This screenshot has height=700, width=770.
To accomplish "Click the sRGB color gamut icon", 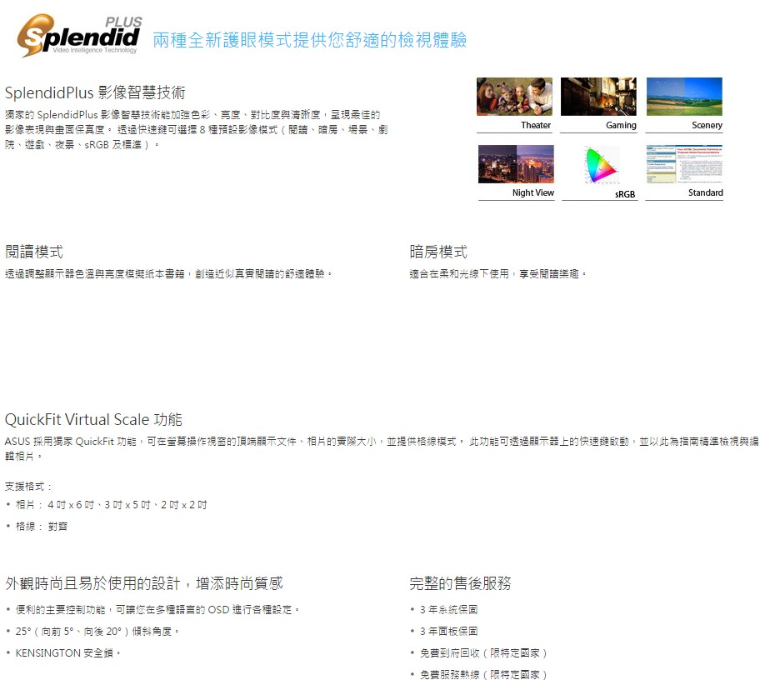I will (600, 164).
